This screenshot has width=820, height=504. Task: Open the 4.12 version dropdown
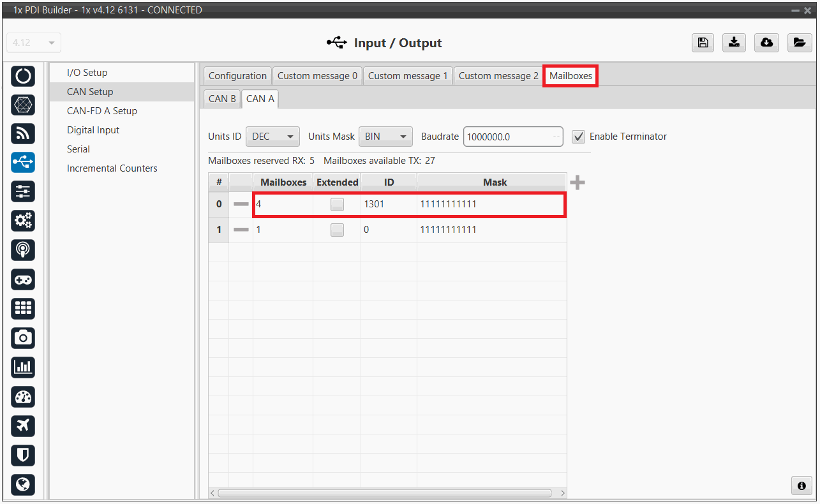34,43
